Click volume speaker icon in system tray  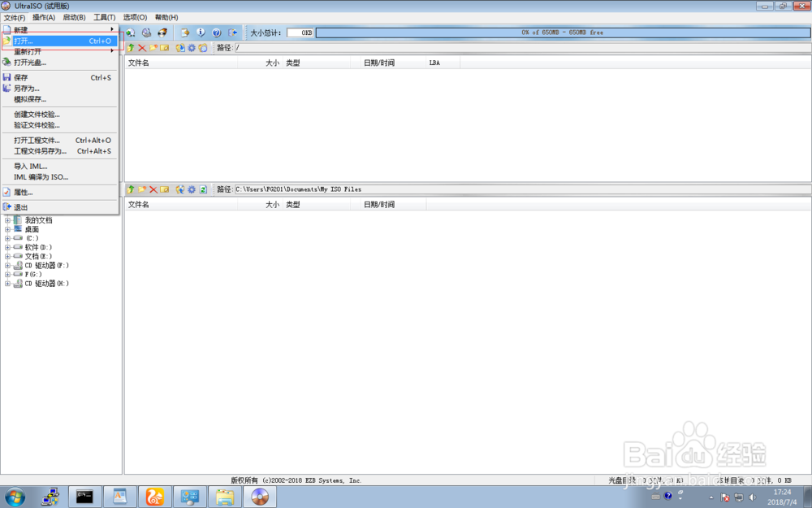click(753, 497)
